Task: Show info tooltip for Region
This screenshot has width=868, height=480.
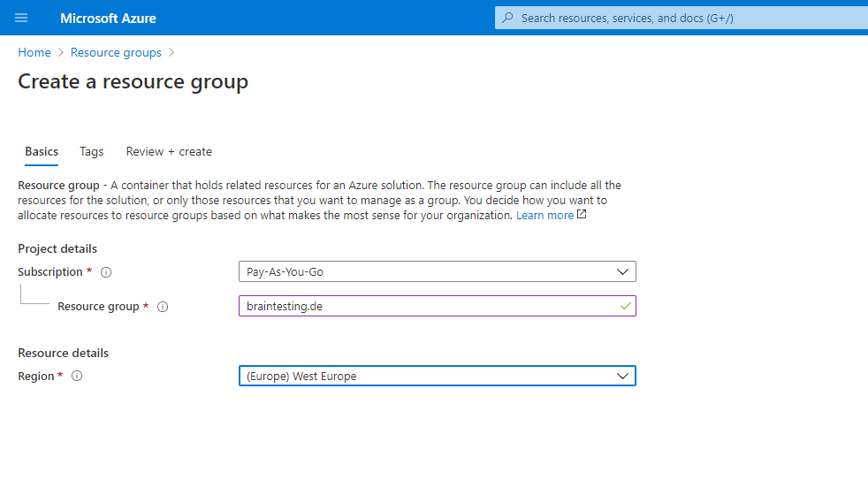Action: [x=77, y=376]
